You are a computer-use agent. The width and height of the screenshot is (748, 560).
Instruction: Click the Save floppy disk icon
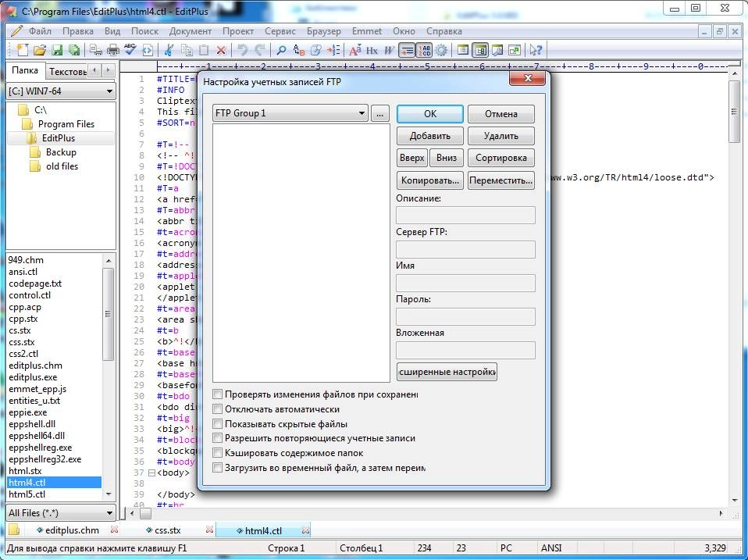click(x=57, y=50)
